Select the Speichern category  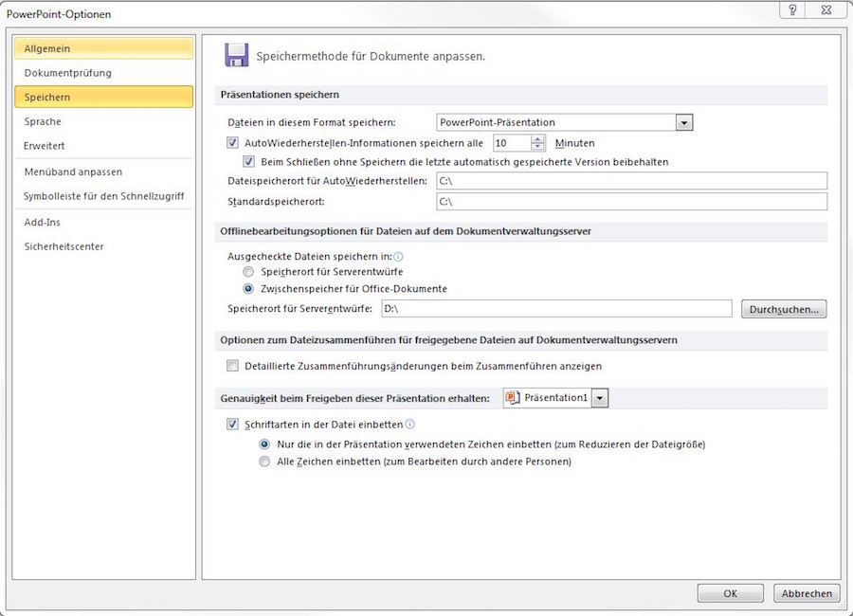[x=104, y=97]
